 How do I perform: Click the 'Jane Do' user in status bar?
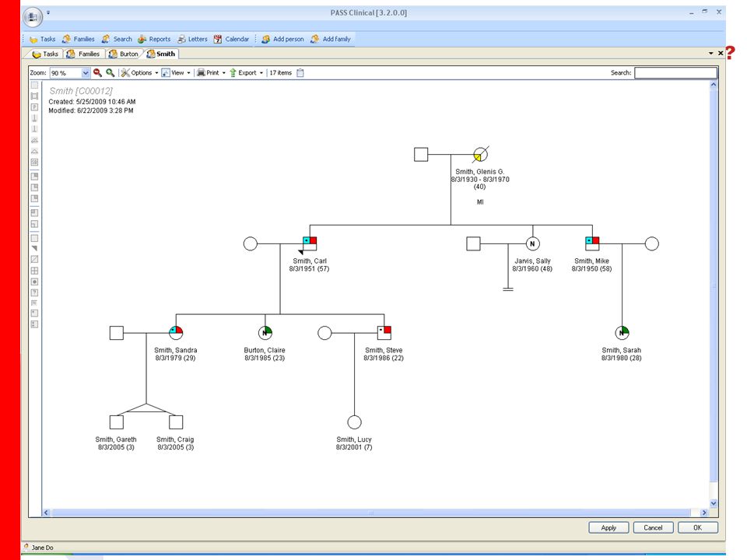42,548
